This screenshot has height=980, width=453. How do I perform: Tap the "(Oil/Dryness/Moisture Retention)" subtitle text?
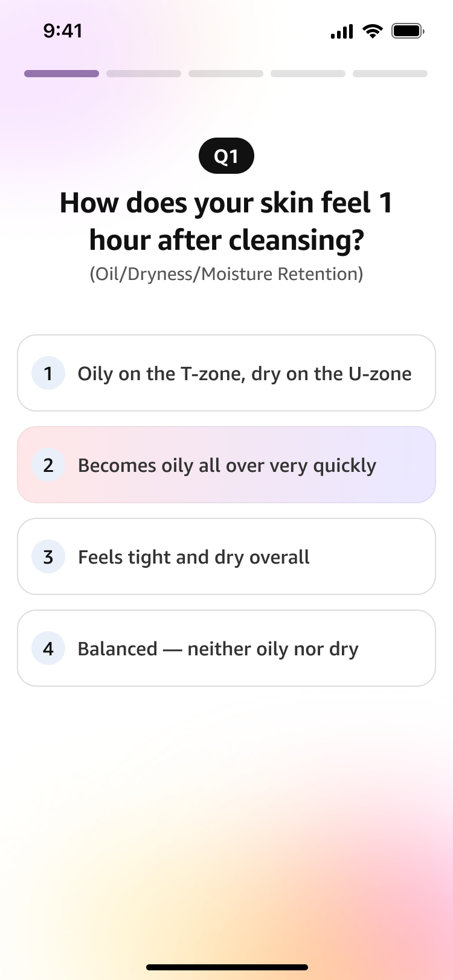coord(226,274)
